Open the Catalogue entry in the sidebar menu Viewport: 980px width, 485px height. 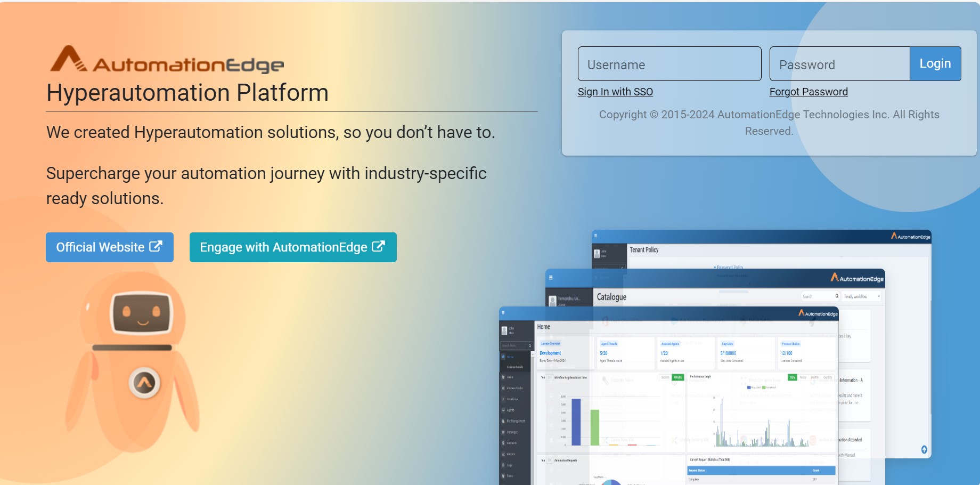click(512, 432)
